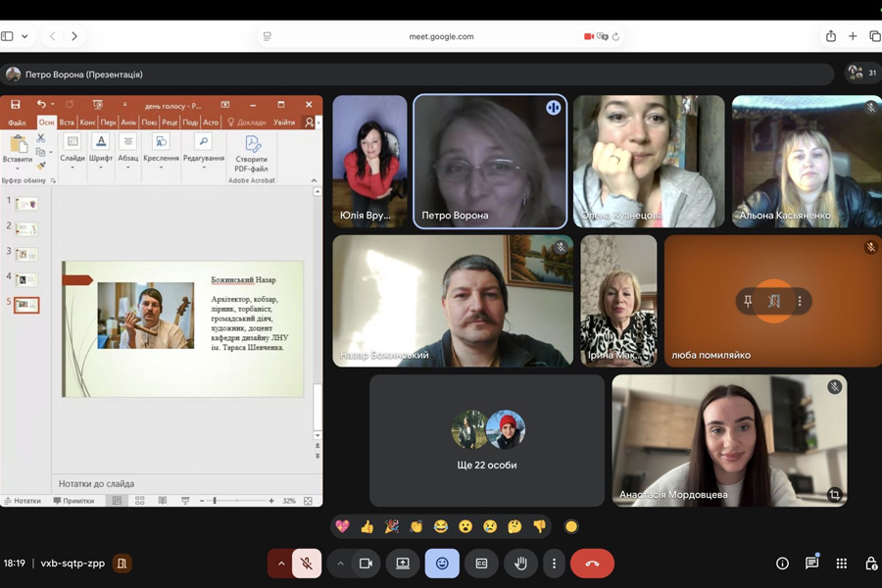Open the Safari sidebar panel icon

(7, 36)
